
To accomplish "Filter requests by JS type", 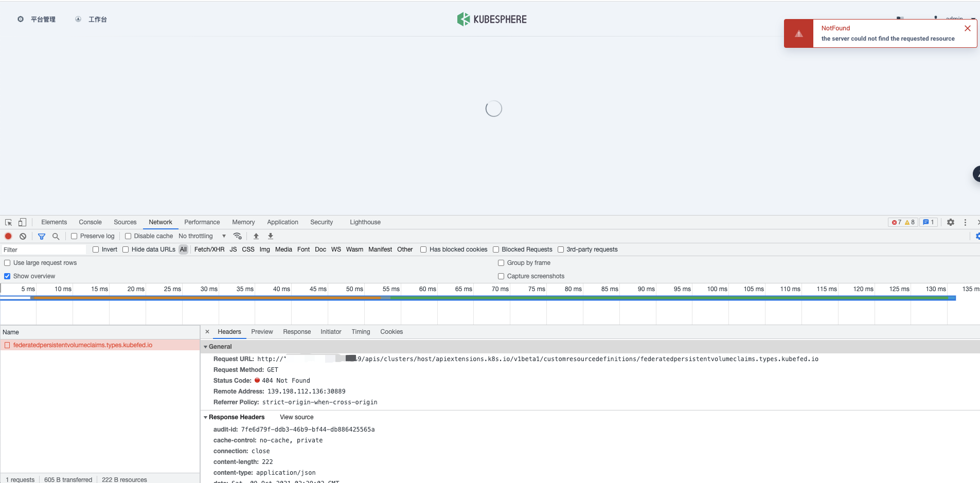I will [233, 249].
